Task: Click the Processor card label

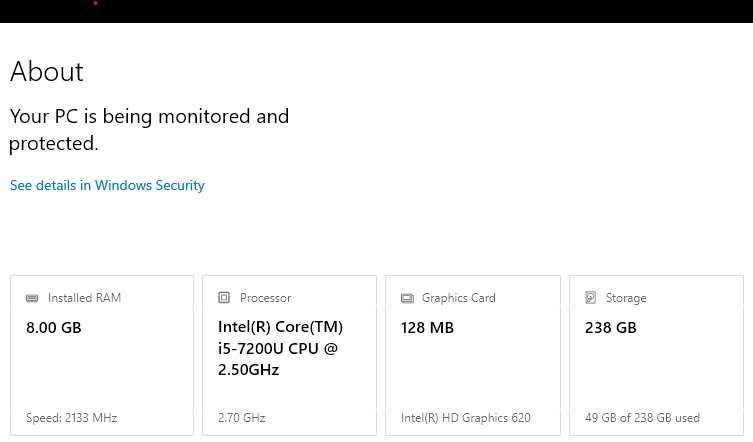Action: pyautogui.click(x=265, y=298)
